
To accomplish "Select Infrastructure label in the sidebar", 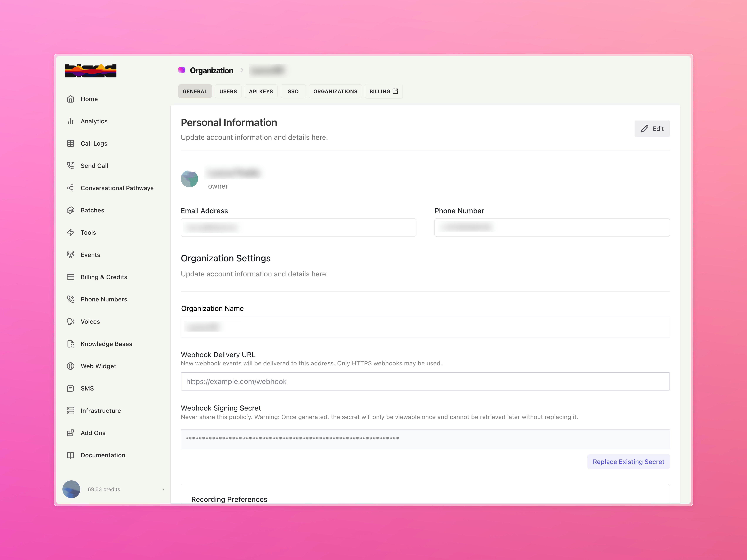I will pyautogui.click(x=101, y=411).
